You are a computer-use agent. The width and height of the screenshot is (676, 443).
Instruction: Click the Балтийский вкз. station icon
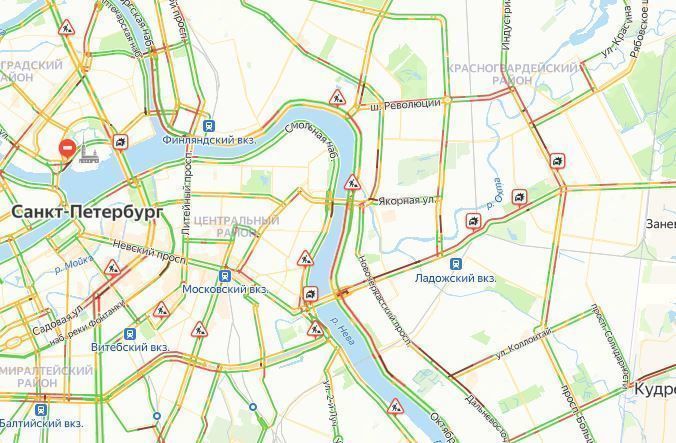click(41, 409)
